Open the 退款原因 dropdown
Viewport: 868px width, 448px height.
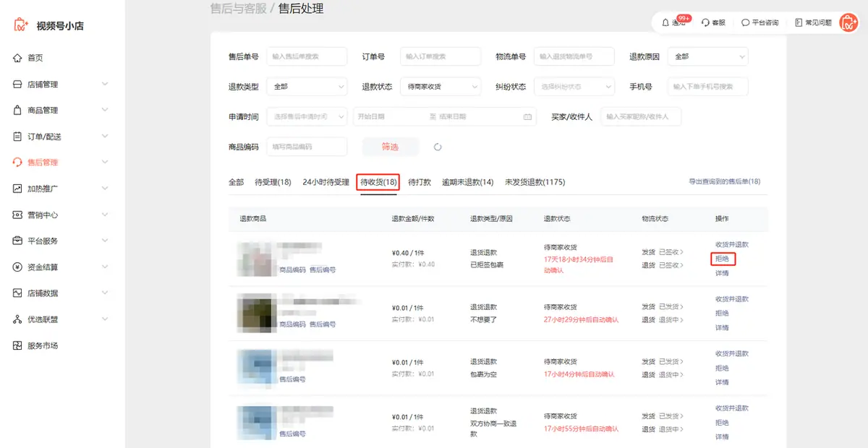[708, 56]
